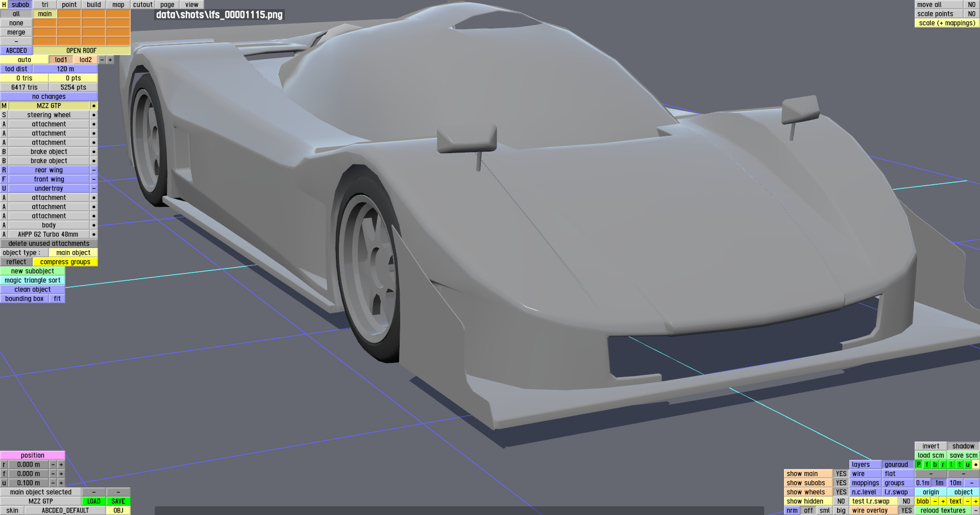Click the green LOAD button
The image size is (980, 515).
point(94,501)
